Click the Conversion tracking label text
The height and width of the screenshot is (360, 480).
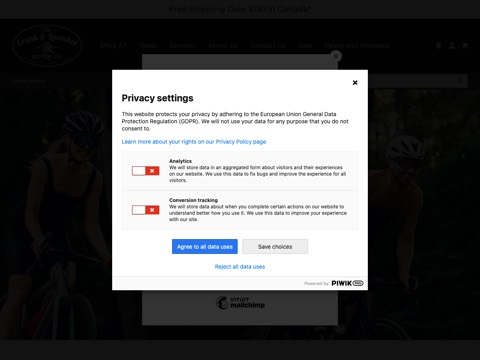click(193, 200)
